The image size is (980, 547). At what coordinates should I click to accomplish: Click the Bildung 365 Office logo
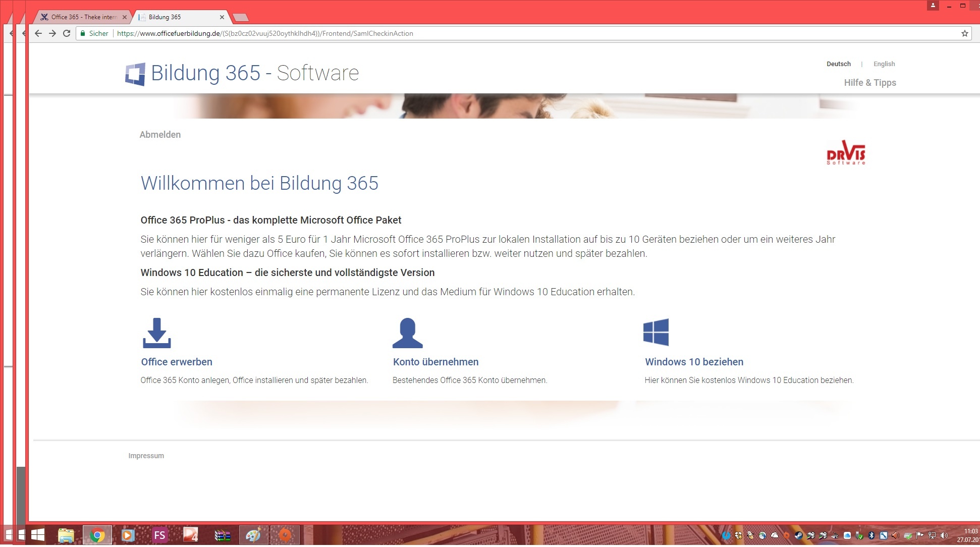click(x=135, y=74)
